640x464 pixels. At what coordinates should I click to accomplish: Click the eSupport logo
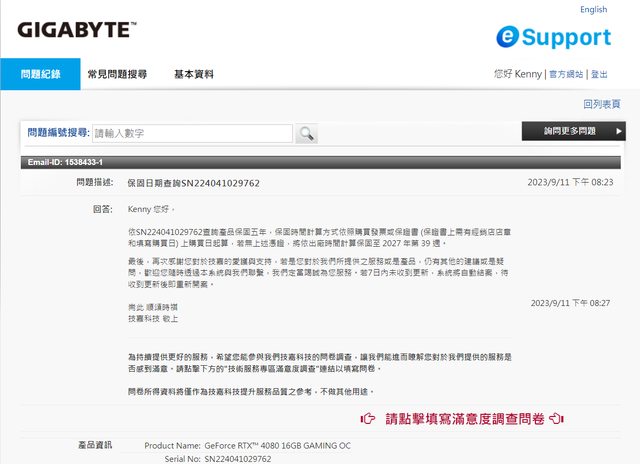point(553,37)
